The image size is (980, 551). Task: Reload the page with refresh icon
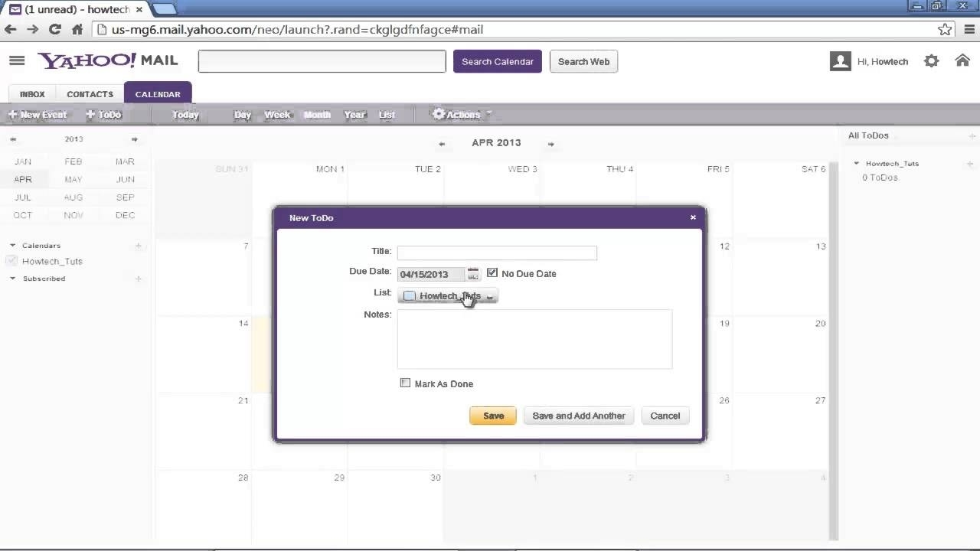[54, 29]
